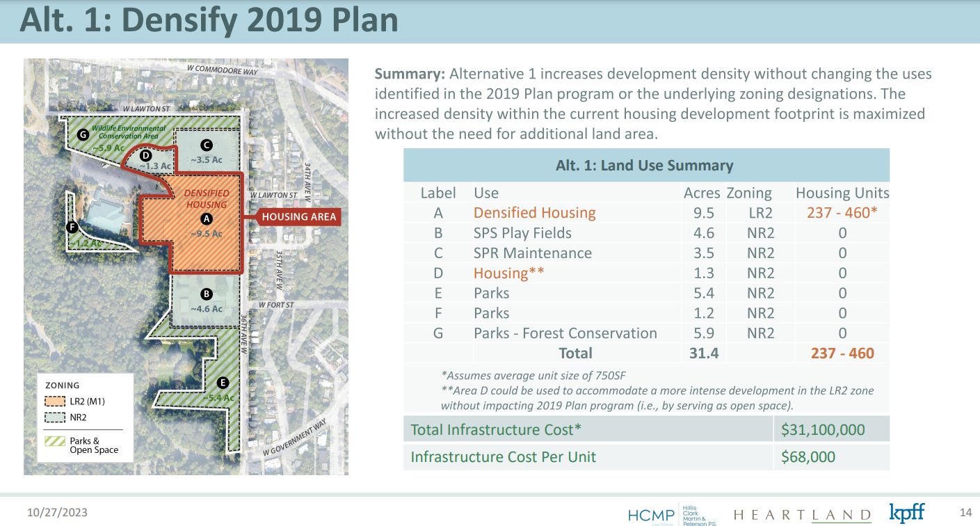The image size is (980, 526).
Task: Click the orange Housing** entry in row D
Action: 508,273
